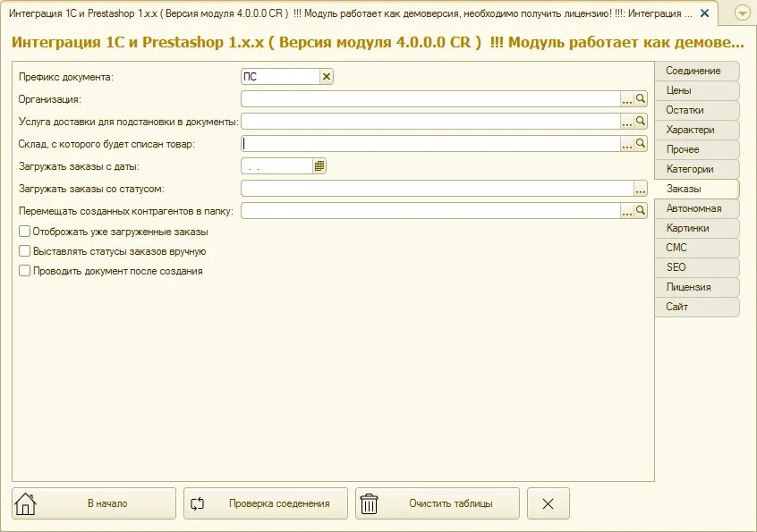Clear the document prefix with X icon
Viewport: 757px width, 532px height.
coord(327,77)
